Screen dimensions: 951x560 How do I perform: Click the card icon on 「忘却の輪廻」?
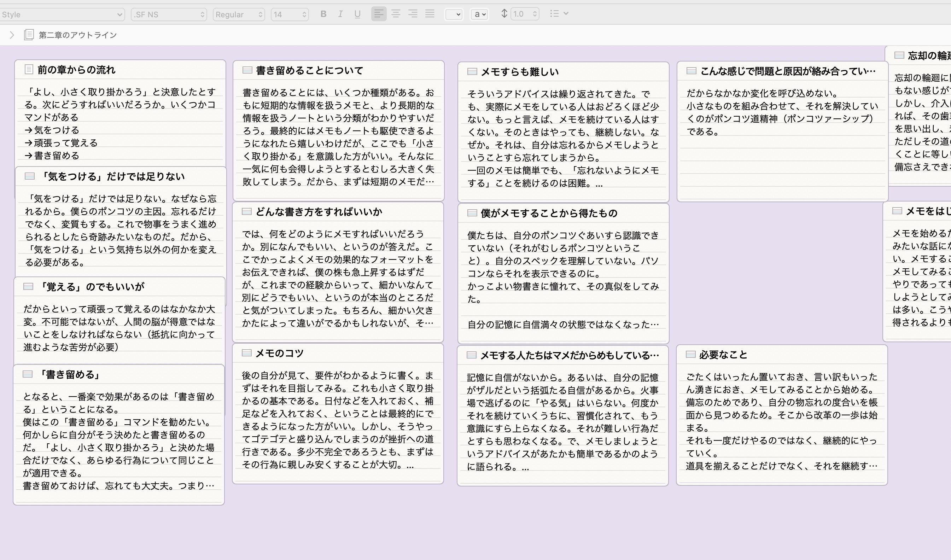[900, 56]
